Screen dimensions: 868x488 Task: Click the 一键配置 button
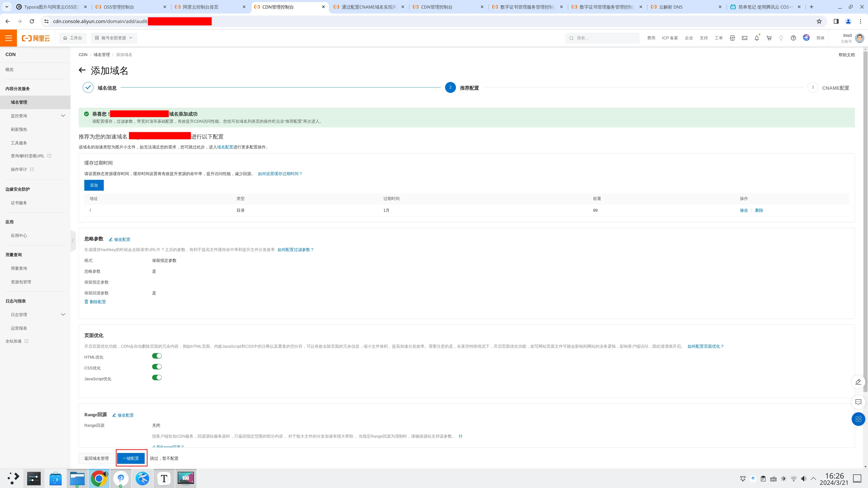[x=131, y=458]
